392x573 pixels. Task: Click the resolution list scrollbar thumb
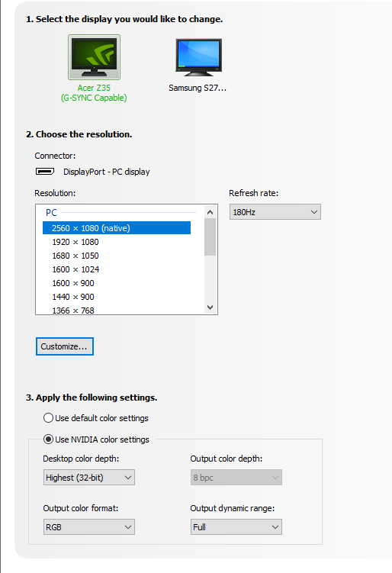point(210,237)
